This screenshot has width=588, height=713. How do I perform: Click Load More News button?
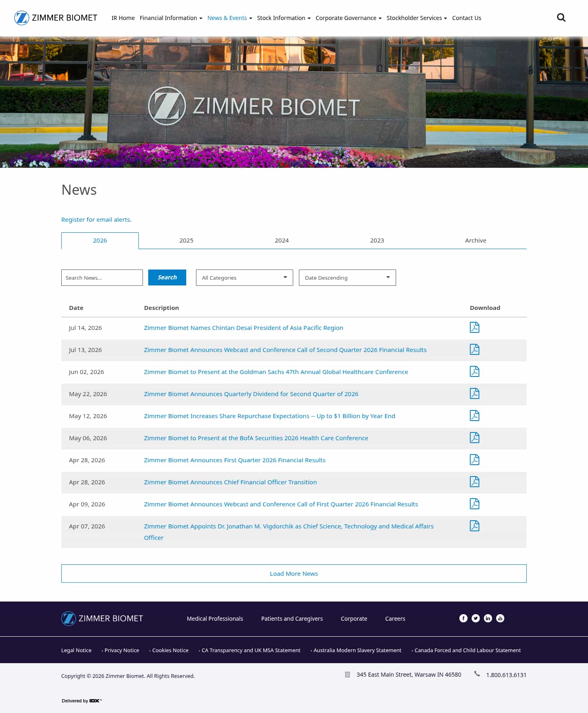tap(294, 573)
